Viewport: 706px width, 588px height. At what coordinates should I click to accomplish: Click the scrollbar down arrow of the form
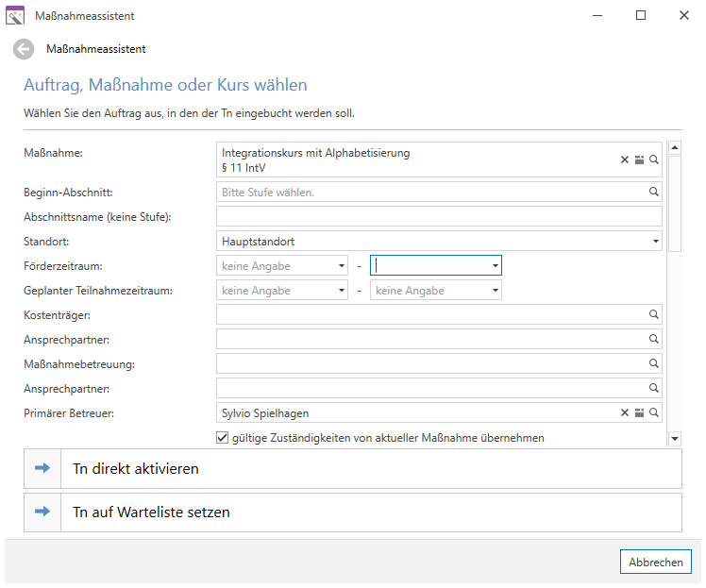pos(675,438)
